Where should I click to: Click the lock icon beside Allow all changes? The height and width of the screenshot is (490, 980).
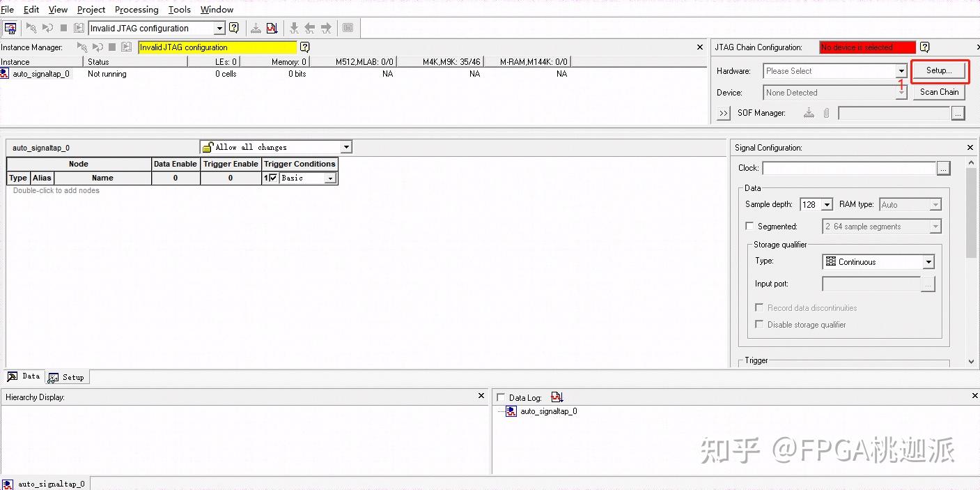[207, 147]
